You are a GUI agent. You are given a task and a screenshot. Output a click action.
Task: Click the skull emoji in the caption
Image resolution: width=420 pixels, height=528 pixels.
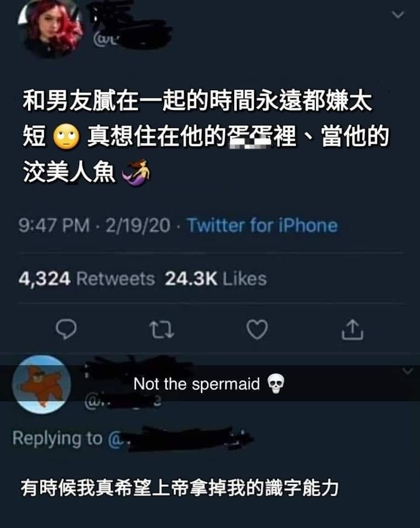[x=275, y=384]
